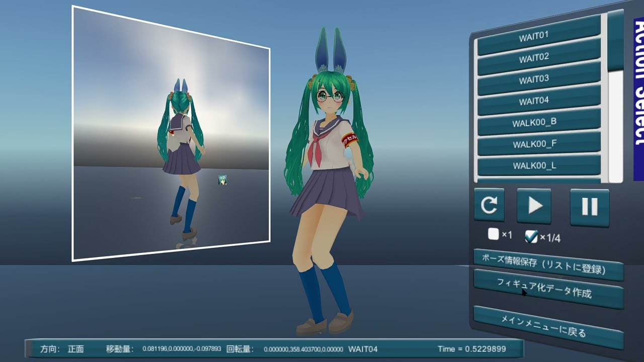The height and width of the screenshot is (362, 644).
Task: Play the animation
Action: pyautogui.click(x=534, y=206)
